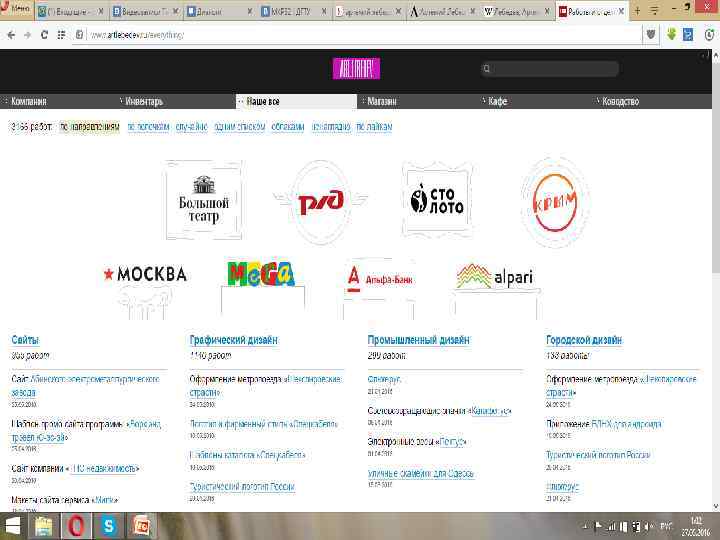Open File Explorer from the taskbar
Viewport: 720px width, 540px height.
44,526
